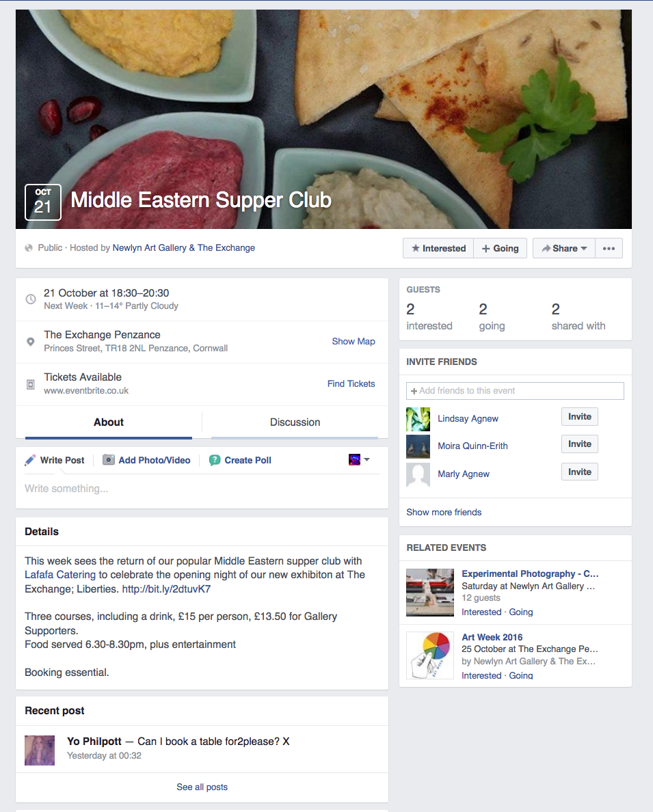Open the Show Map link

pyautogui.click(x=353, y=341)
